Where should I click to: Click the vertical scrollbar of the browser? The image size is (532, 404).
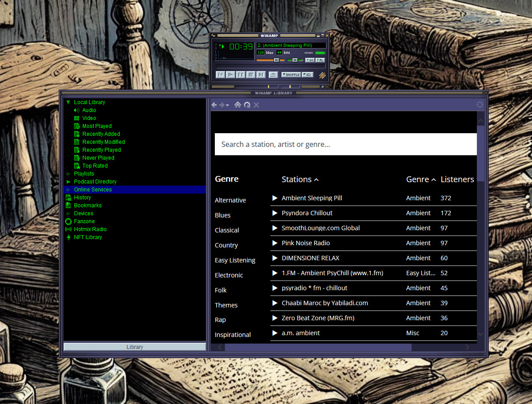tap(481, 153)
